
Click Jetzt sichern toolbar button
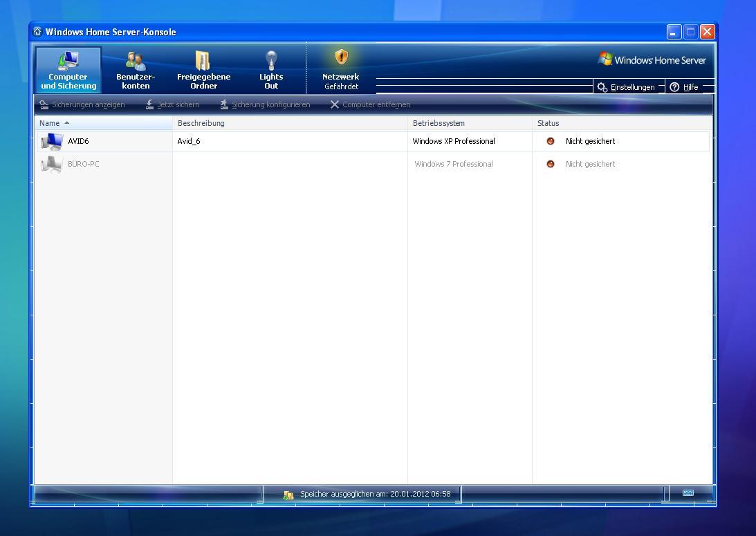pyautogui.click(x=172, y=104)
